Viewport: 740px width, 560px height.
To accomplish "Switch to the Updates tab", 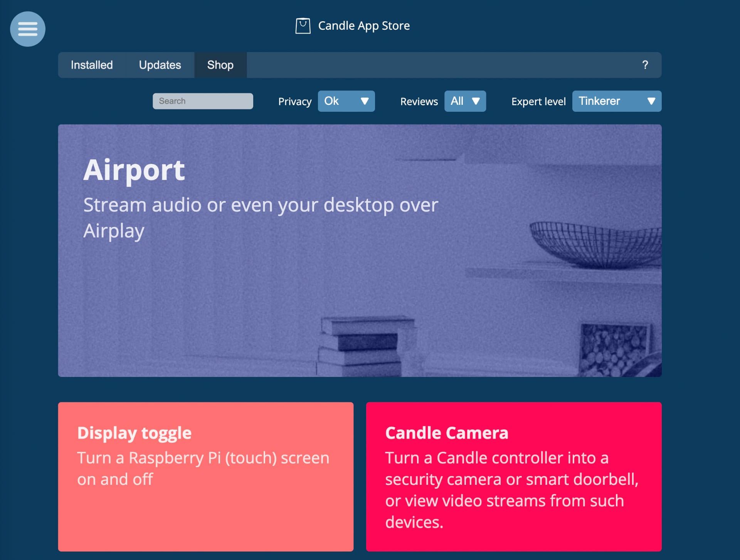I will (160, 65).
